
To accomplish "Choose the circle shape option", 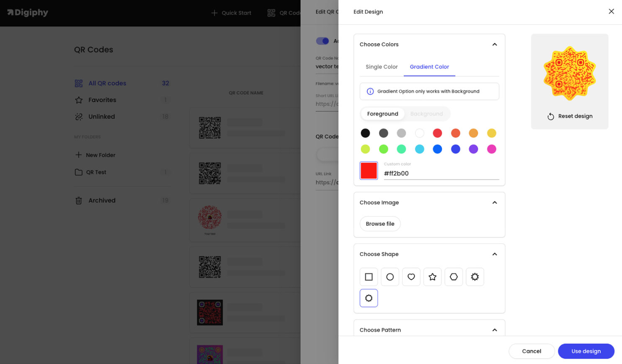I will pos(390,276).
